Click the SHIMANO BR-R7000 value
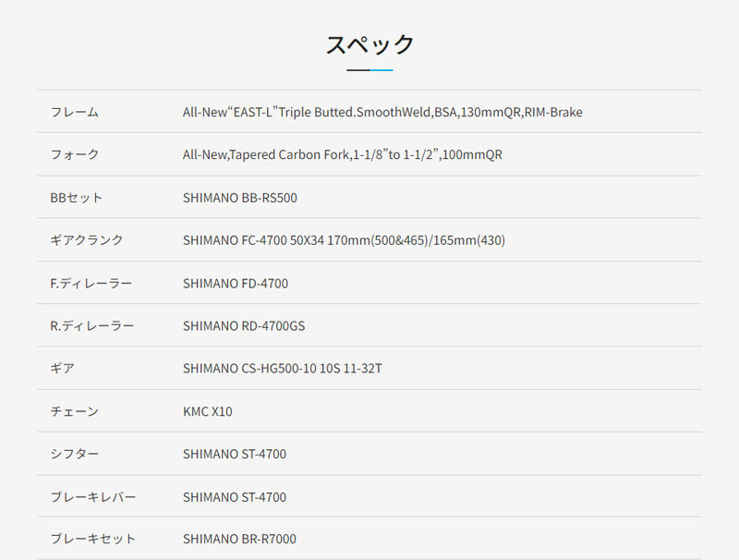 point(239,539)
